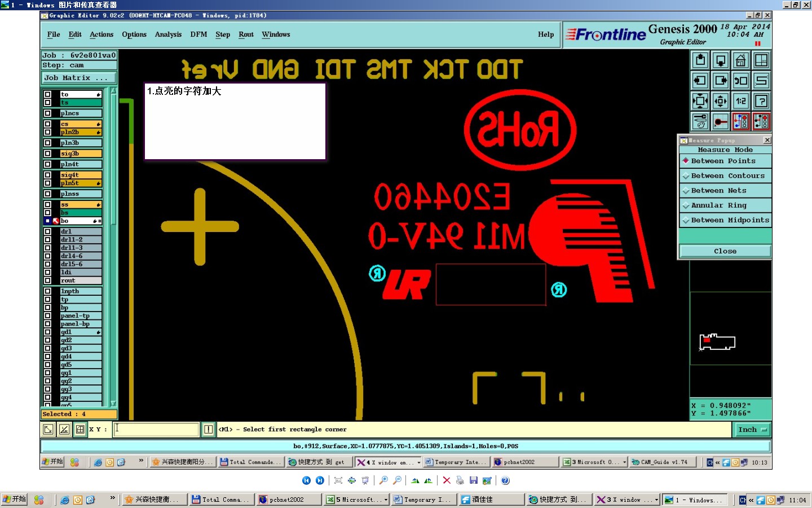Click the diagonal-arrow icon beside XY field
Screen dimensions: 812x508
48,430
